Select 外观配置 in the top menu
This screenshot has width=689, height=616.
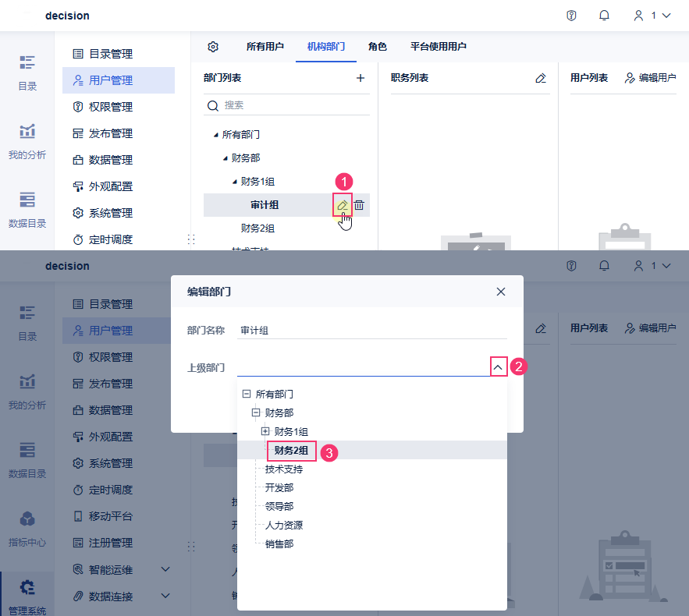[x=118, y=186]
